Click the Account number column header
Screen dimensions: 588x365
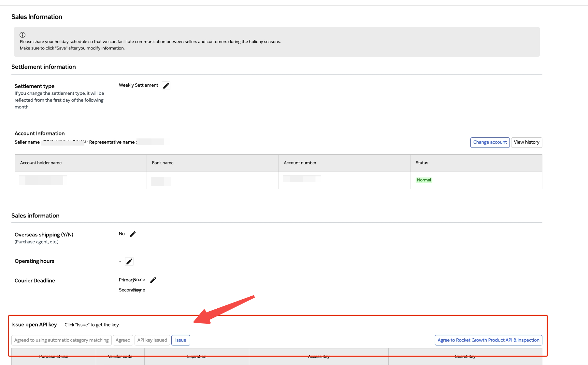(300, 163)
